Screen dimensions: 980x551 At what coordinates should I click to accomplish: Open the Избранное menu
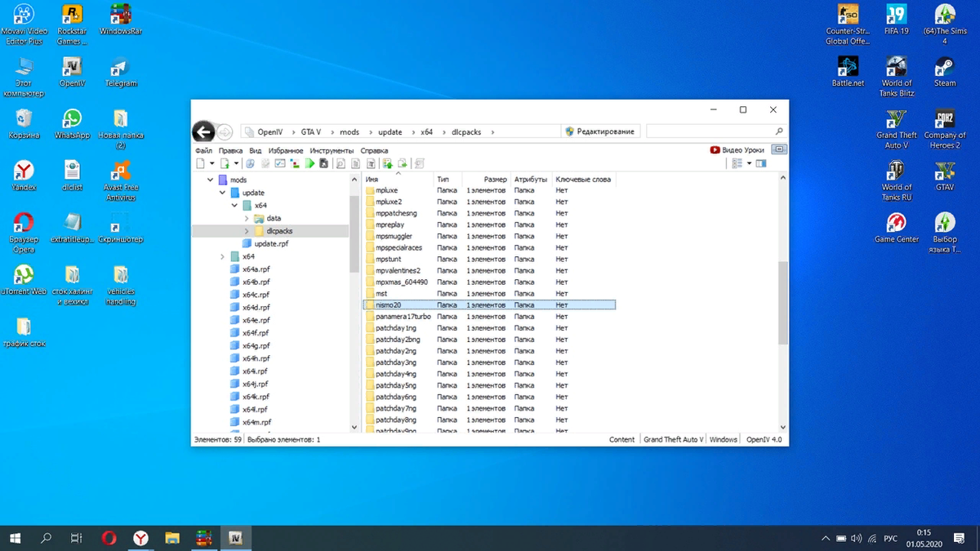(x=285, y=150)
